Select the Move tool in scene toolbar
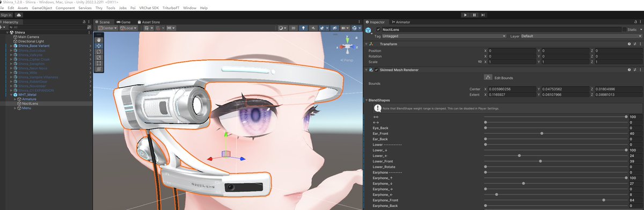The image size is (644, 210). click(x=98, y=46)
